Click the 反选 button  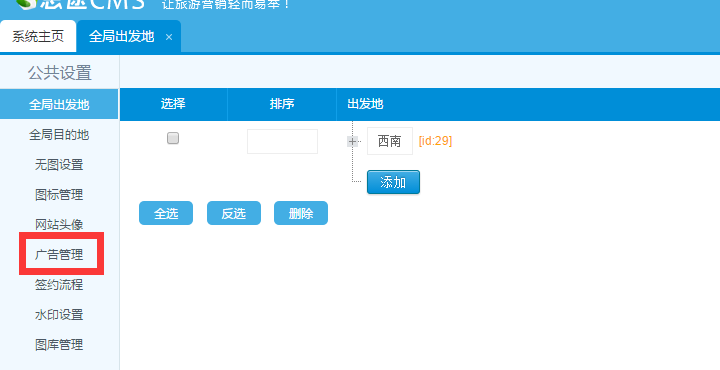pyautogui.click(x=234, y=213)
